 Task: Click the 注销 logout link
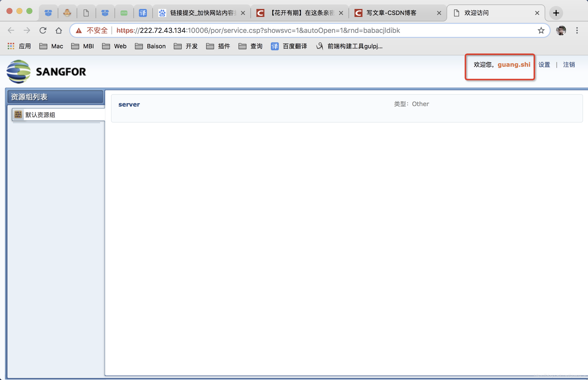569,65
